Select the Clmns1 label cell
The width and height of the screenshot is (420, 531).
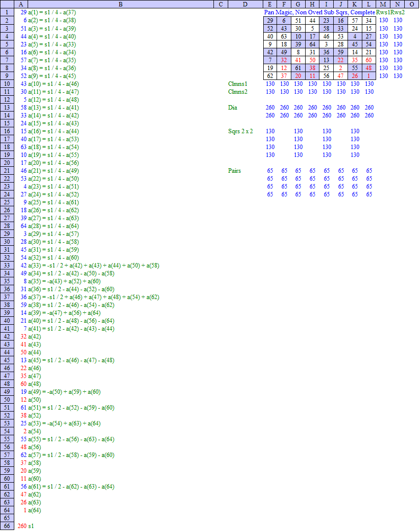238,83
